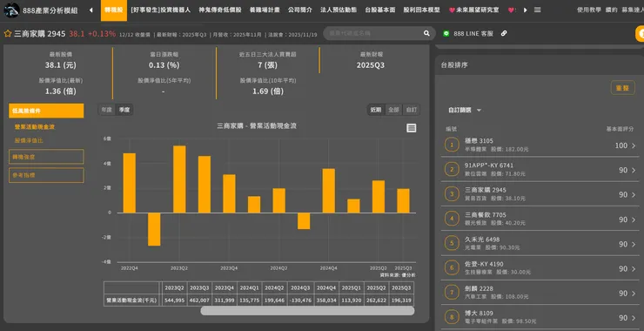Click rank circle 2 for 91APP*-KY
Viewport: 644px width, 331px height.
[x=452, y=169]
